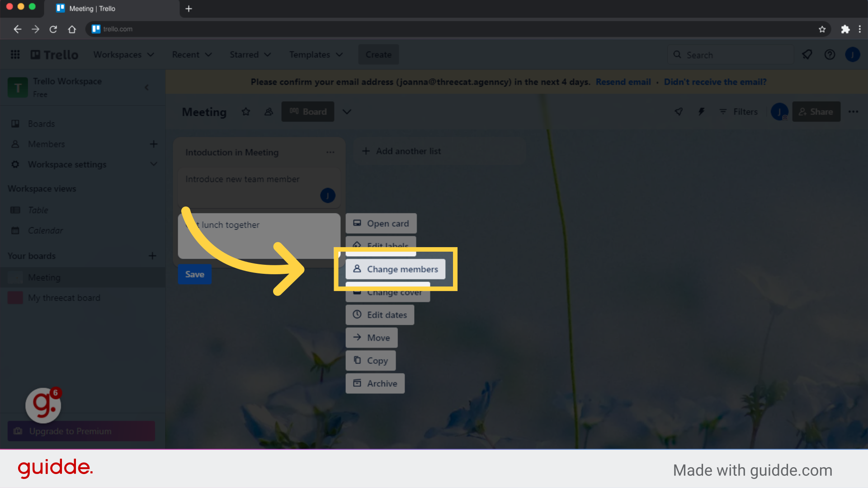This screenshot has height=488, width=868.
Task: Open board Filters
Action: click(738, 112)
